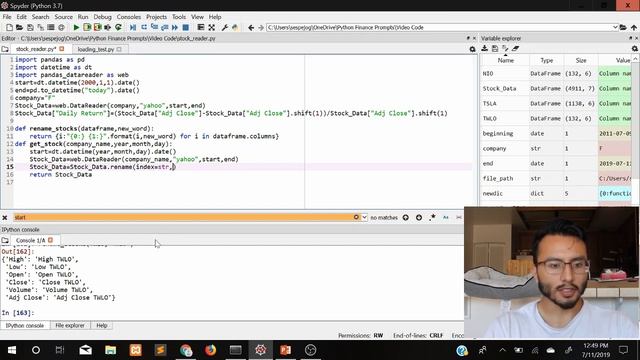The height and width of the screenshot is (360, 640).
Task: Sort variables by the Name column header
Action: [505, 60]
